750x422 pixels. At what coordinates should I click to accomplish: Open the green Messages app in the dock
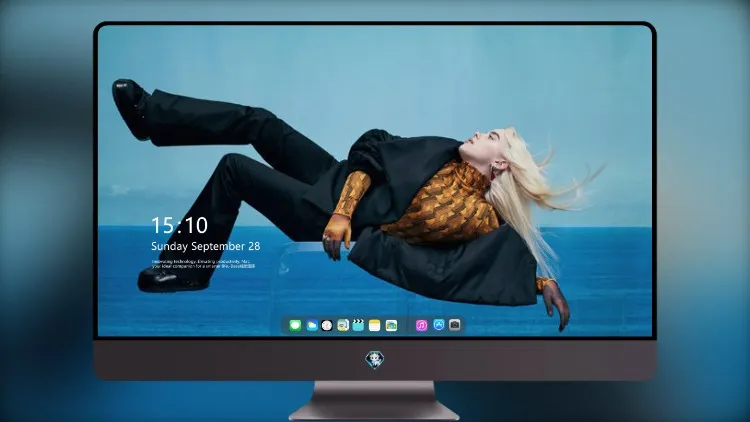pos(295,325)
